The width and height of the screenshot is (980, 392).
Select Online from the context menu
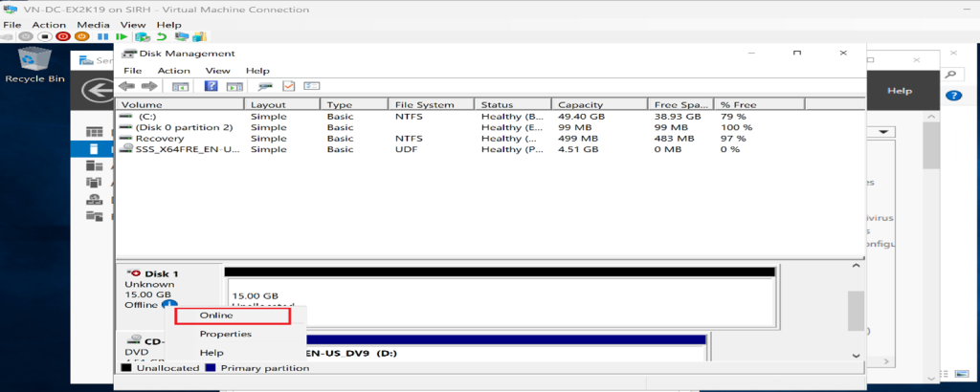(216, 316)
